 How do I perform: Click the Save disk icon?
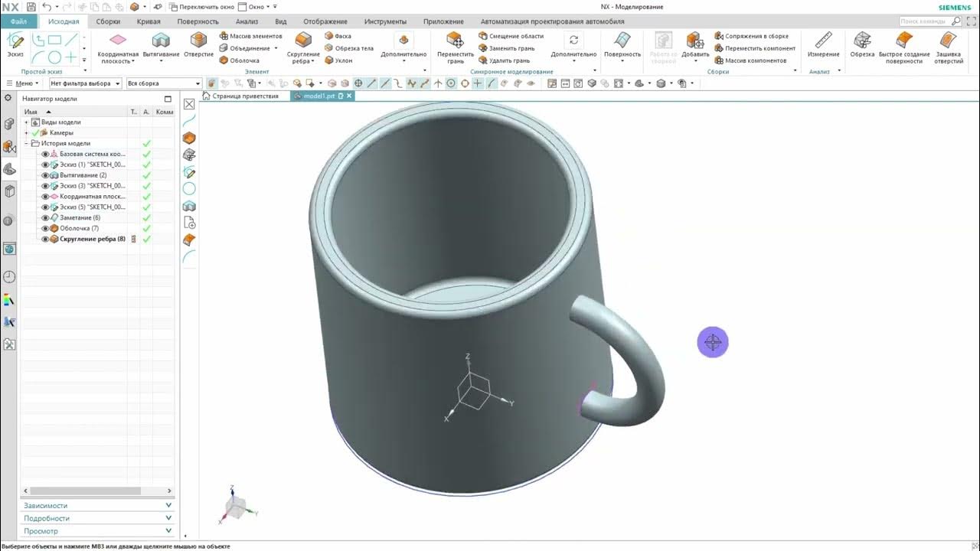click(x=31, y=7)
